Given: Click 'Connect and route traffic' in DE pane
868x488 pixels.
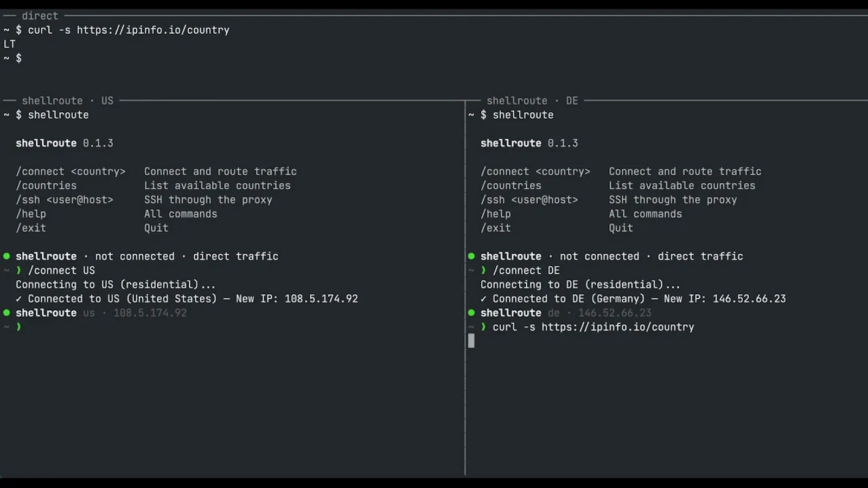Looking at the screenshot, I should click(x=685, y=171).
